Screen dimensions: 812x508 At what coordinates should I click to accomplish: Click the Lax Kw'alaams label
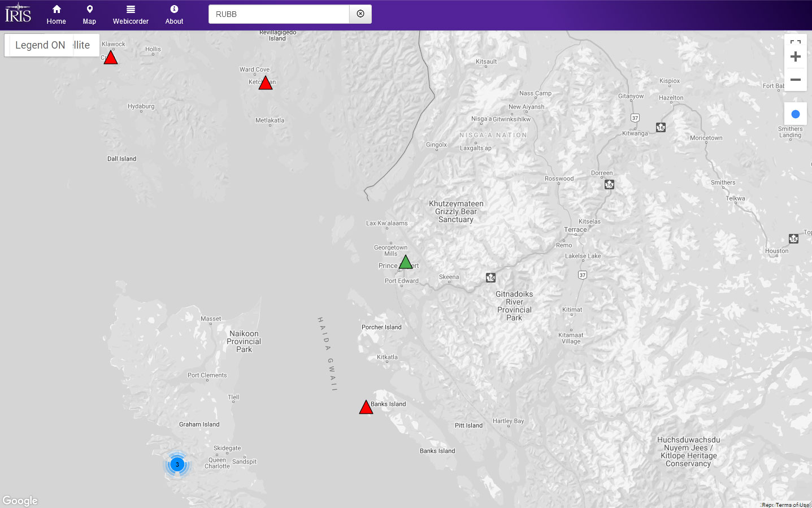(x=387, y=223)
